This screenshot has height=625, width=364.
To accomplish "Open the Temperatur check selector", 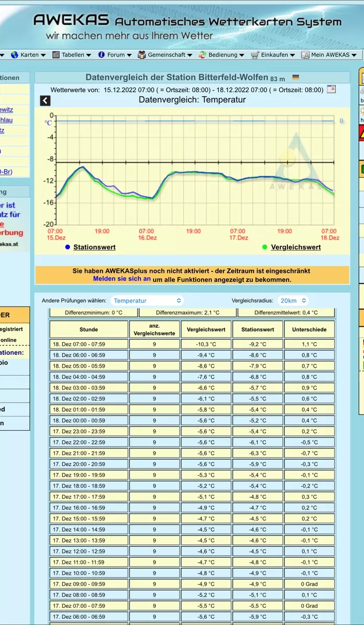I will [x=147, y=301].
